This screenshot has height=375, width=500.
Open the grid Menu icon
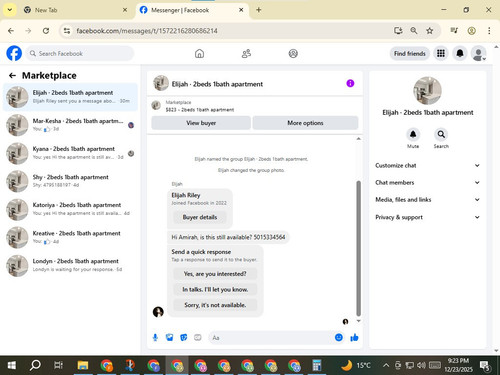point(441,53)
